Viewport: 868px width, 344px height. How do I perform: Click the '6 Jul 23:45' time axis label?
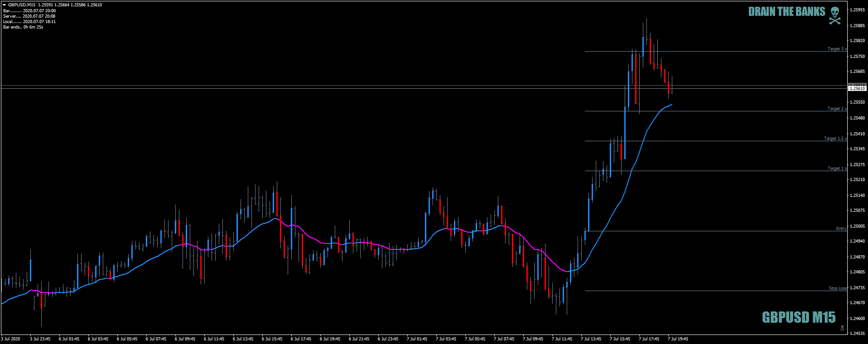388,339
